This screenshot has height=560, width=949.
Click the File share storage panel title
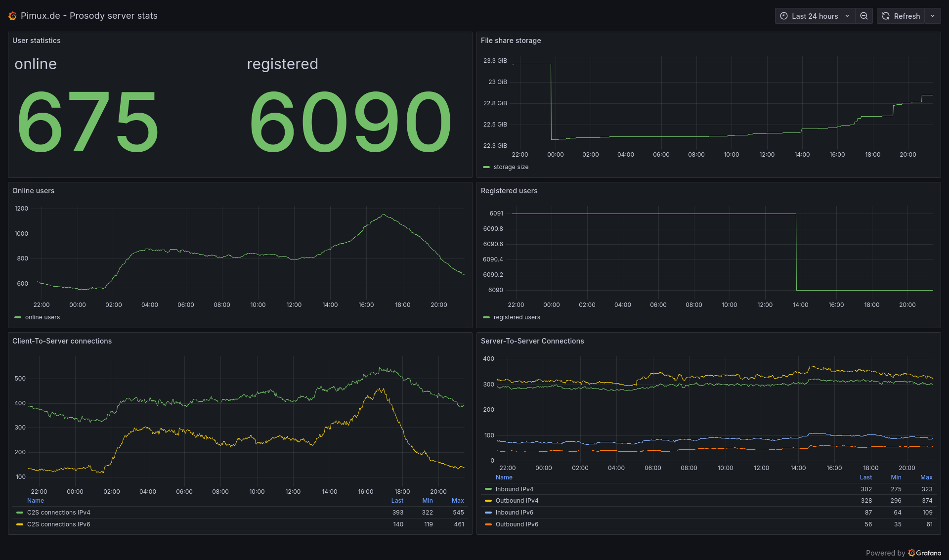(x=511, y=41)
